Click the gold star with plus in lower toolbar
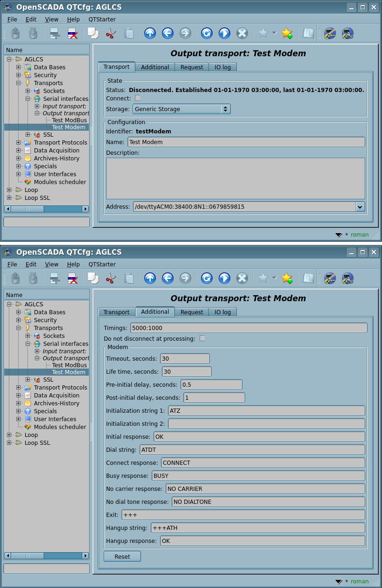 287,278
